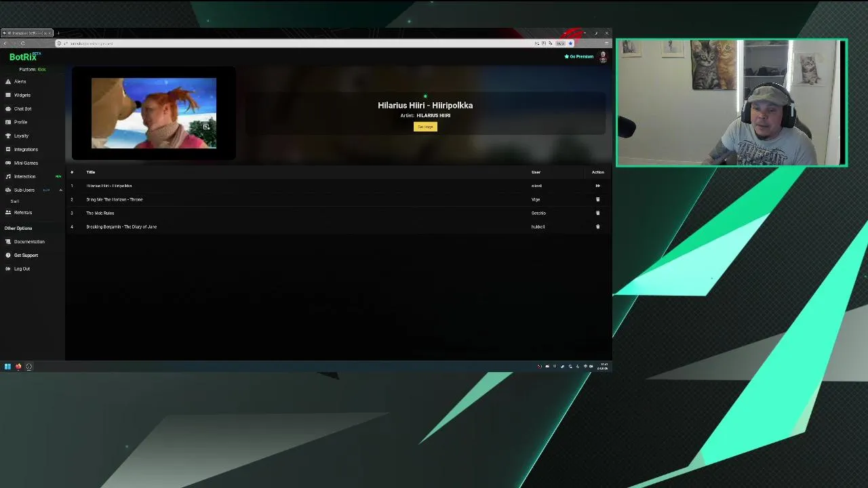
Task: Delete Bring Me The Horizon - Throne
Action: tap(597, 199)
